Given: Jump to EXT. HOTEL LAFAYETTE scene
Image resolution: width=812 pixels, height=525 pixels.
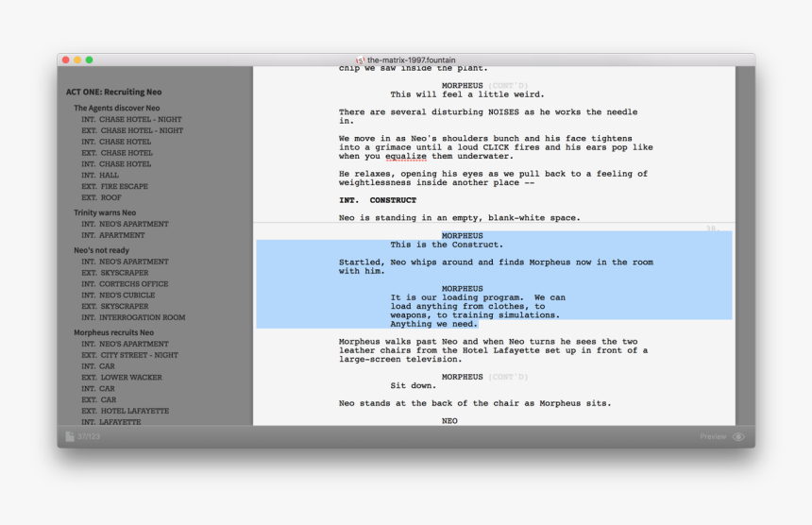Looking at the screenshot, I should click(x=125, y=411).
